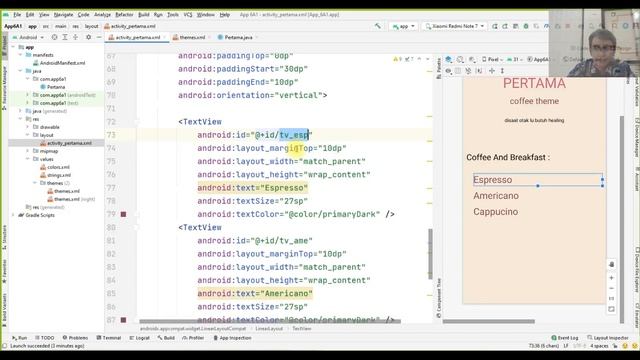This screenshot has width=640, height=360.
Task: Click the LinearLayout breadcrumb
Action: click(x=269, y=329)
